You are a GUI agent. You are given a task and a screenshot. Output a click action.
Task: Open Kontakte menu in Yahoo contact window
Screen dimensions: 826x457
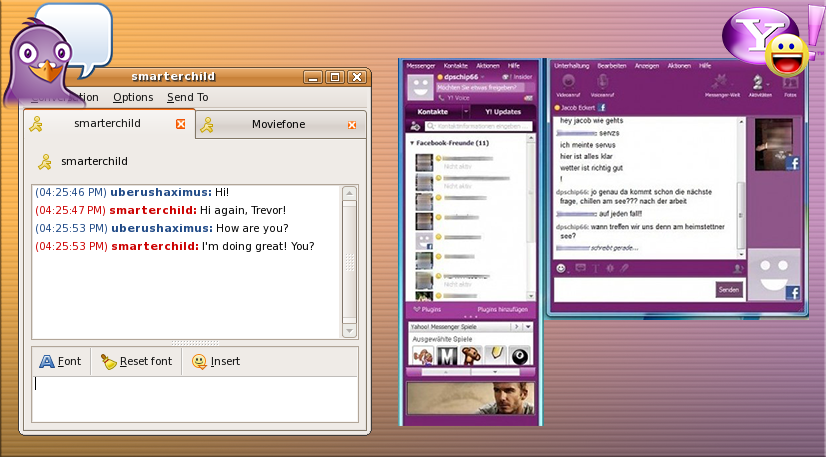click(x=456, y=66)
